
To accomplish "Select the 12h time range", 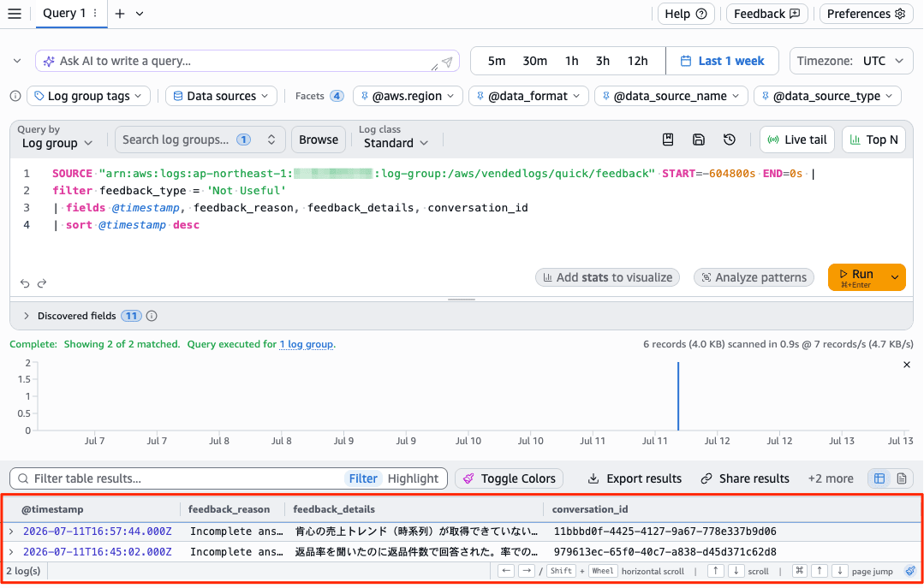I will [x=638, y=62].
